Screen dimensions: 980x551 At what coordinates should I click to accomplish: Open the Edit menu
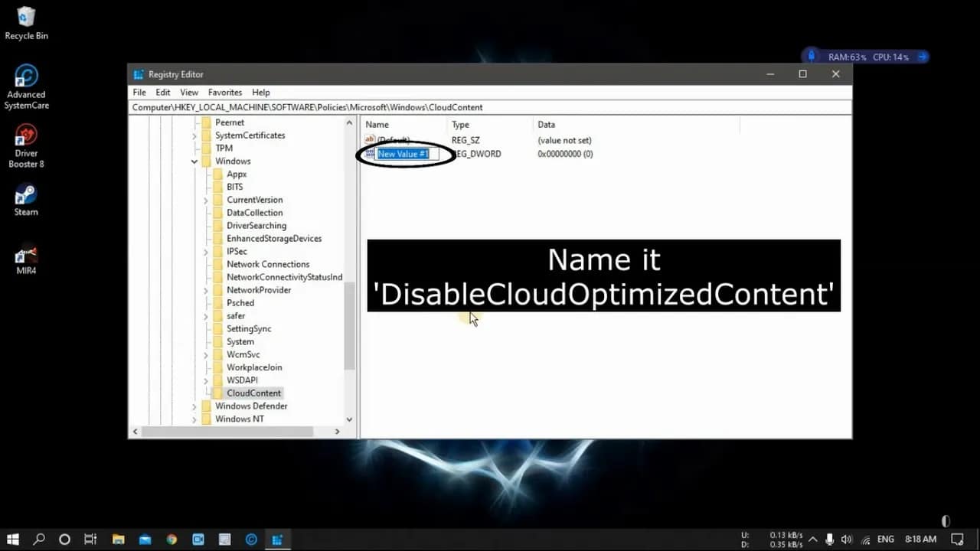click(x=162, y=92)
